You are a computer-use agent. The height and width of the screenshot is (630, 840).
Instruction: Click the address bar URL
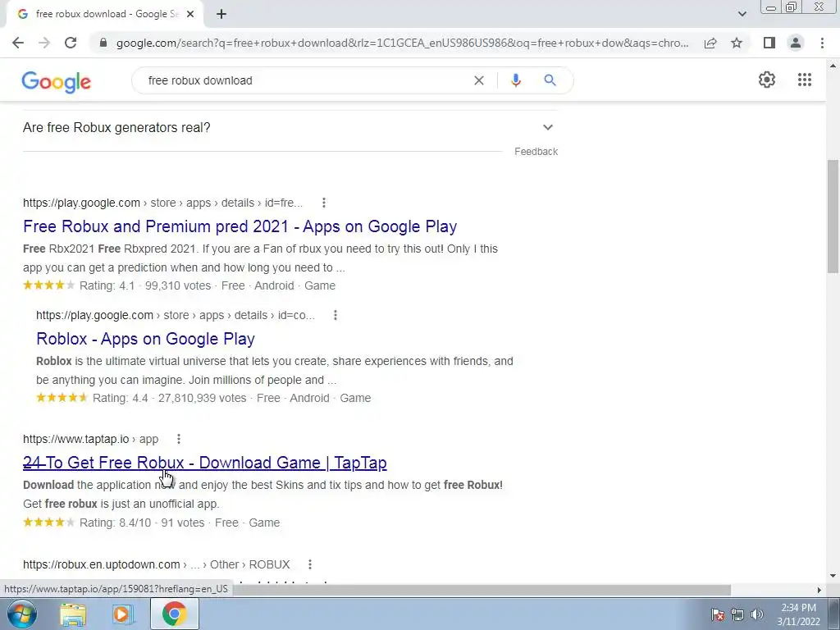tap(402, 43)
